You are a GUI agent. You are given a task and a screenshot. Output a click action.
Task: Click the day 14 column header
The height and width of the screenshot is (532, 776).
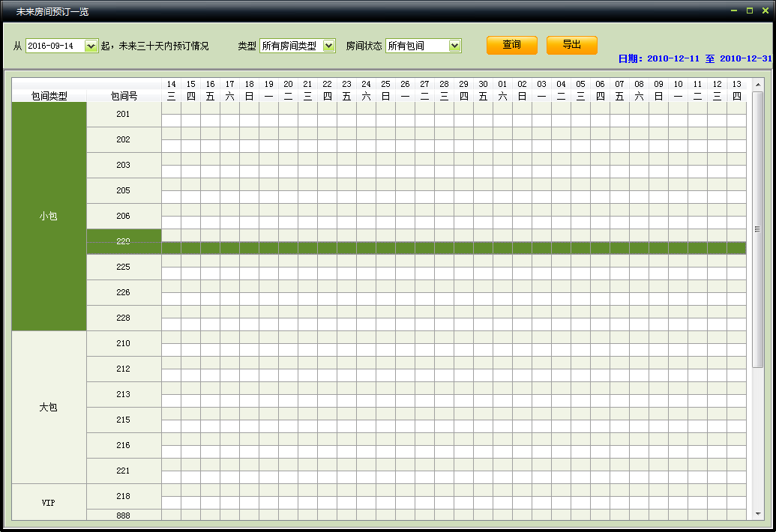[x=171, y=90]
